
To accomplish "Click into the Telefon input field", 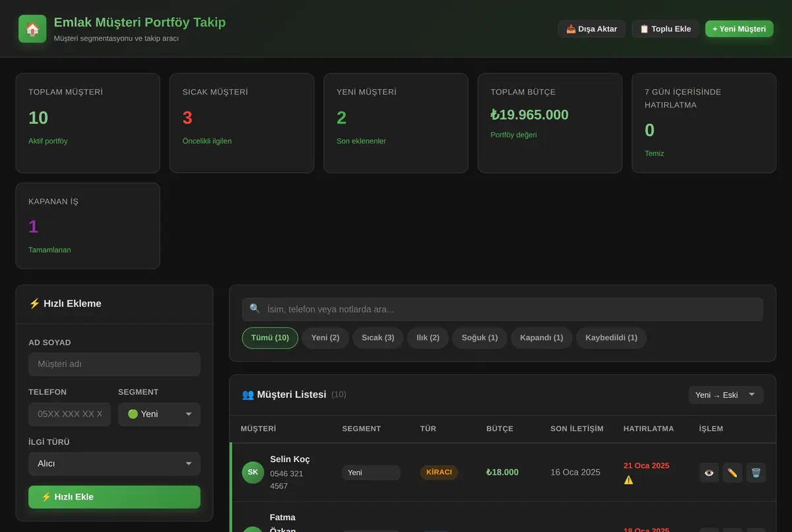I will (x=69, y=415).
